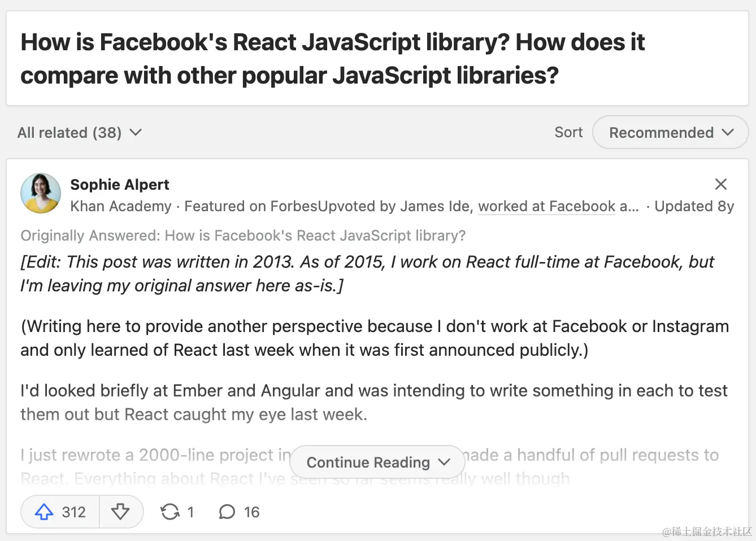This screenshot has height=541, width=756.
Task: Downvote the answer with down arrow
Action: [x=120, y=512]
